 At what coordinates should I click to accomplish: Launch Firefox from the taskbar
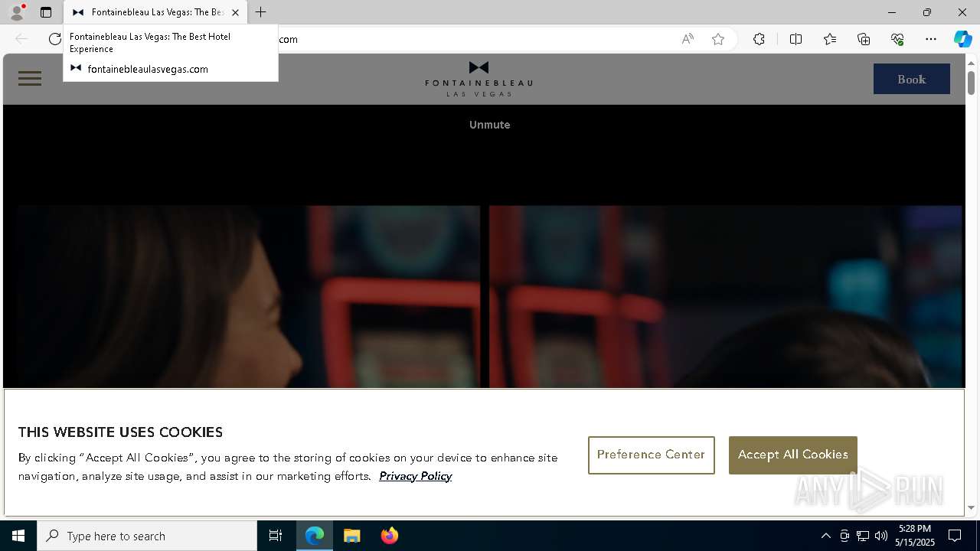click(390, 536)
